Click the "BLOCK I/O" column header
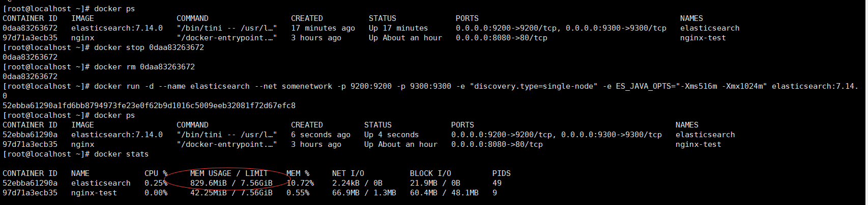The image size is (868, 205). pos(430,173)
